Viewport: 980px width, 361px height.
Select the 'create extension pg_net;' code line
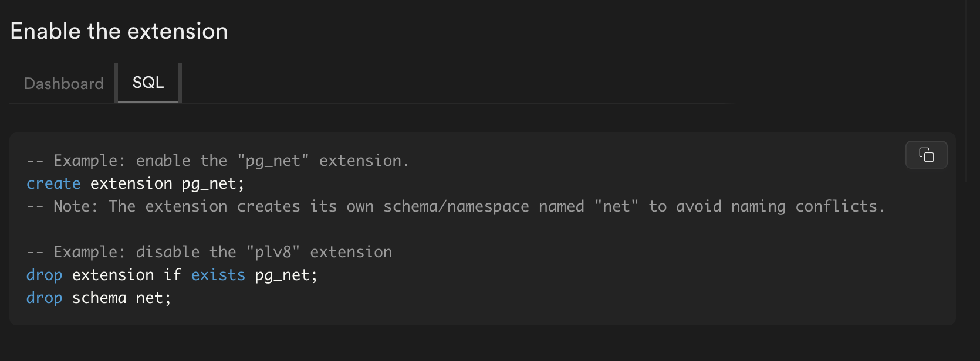pos(135,183)
